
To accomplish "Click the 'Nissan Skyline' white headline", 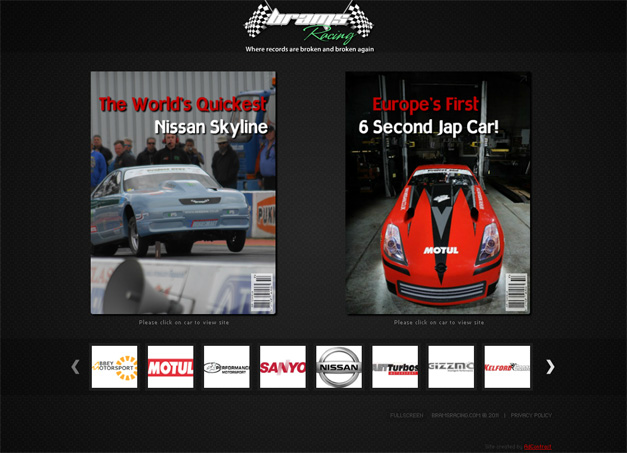I will [211, 127].
